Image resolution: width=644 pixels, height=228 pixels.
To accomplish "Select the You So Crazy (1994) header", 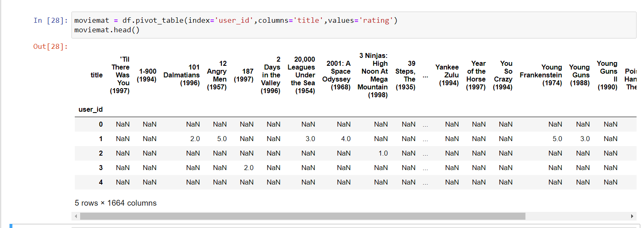I will tap(503, 75).
